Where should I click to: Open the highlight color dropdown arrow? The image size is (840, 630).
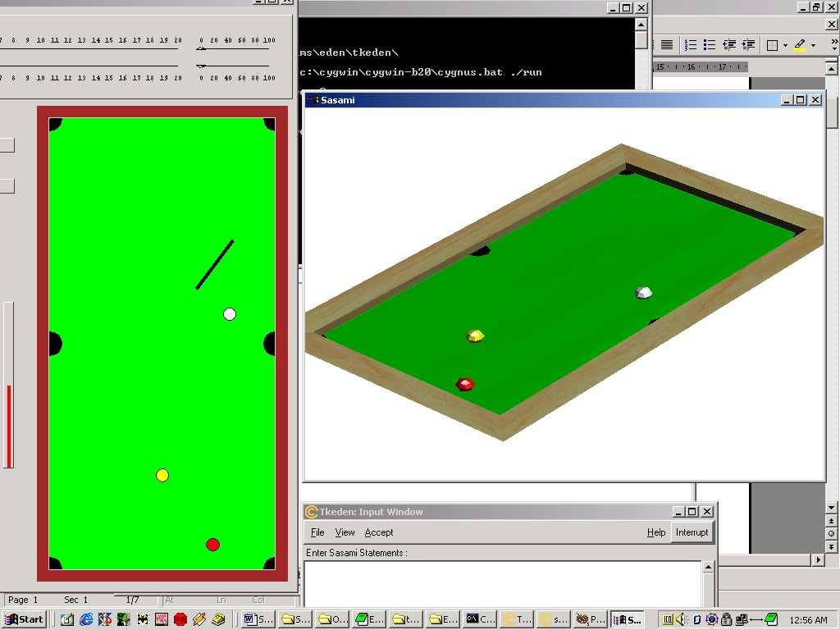813,45
